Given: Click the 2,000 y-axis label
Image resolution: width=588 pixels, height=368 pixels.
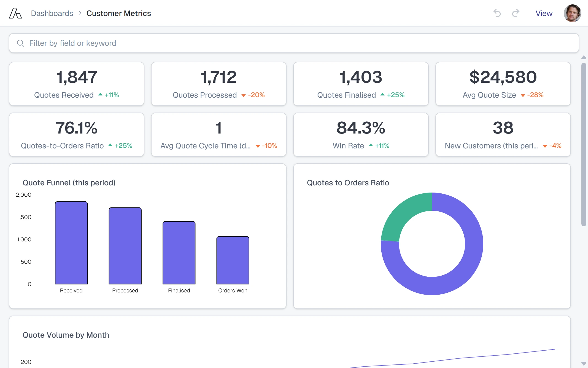Looking at the screenshot, I should click(24, 195).
